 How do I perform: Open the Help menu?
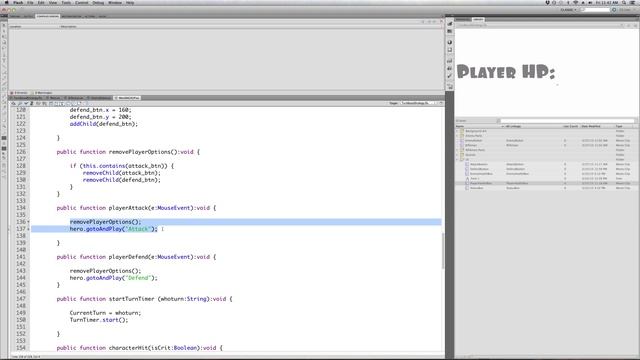point(130,2)
